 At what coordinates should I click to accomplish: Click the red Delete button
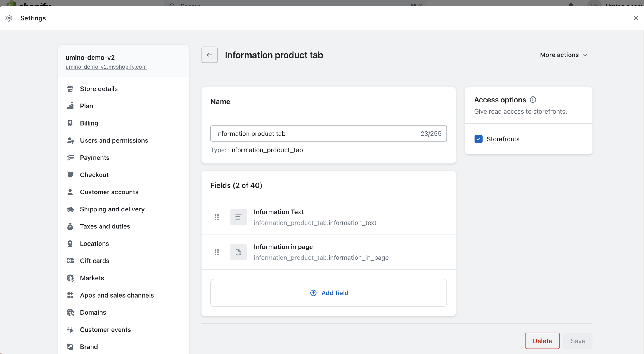coord(542,341)
